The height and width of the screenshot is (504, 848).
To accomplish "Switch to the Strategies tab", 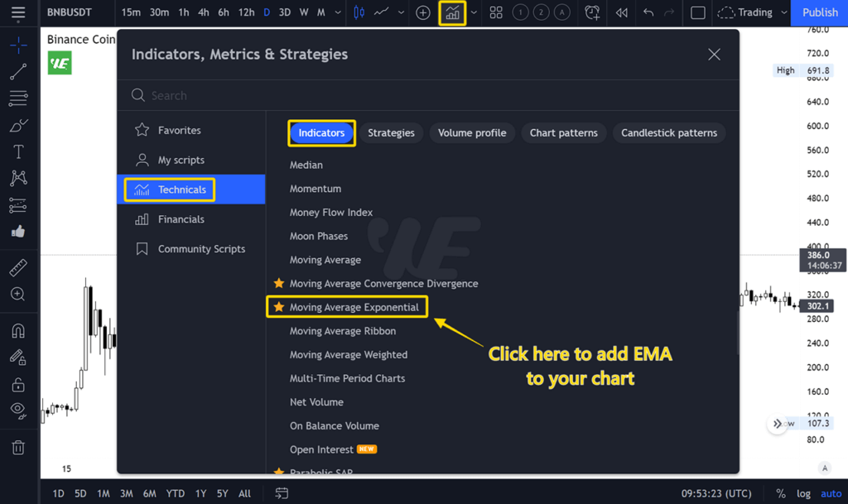I will (391, 132).
